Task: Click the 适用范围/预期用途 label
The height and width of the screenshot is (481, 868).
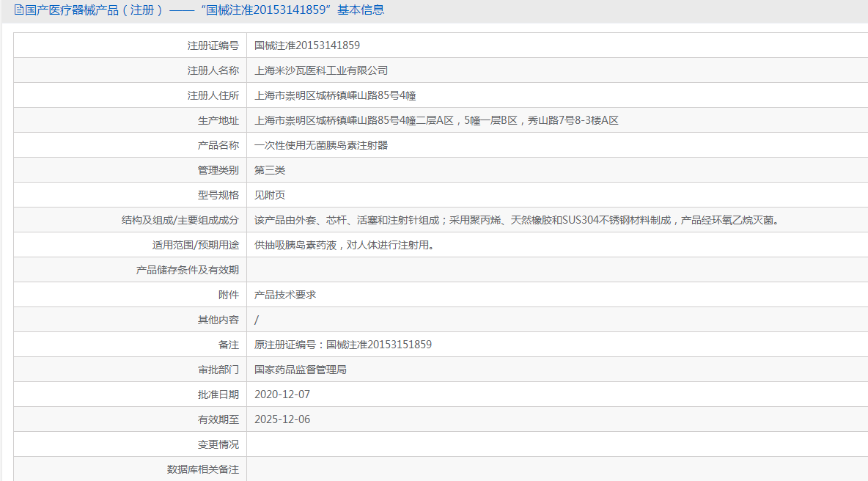Action: [196, 245]
